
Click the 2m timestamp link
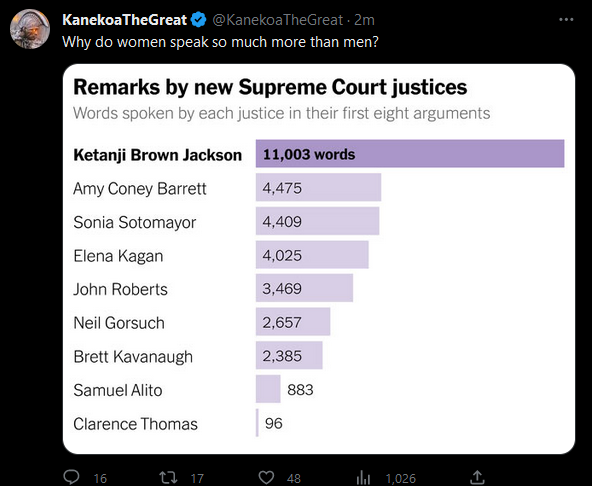364,20
